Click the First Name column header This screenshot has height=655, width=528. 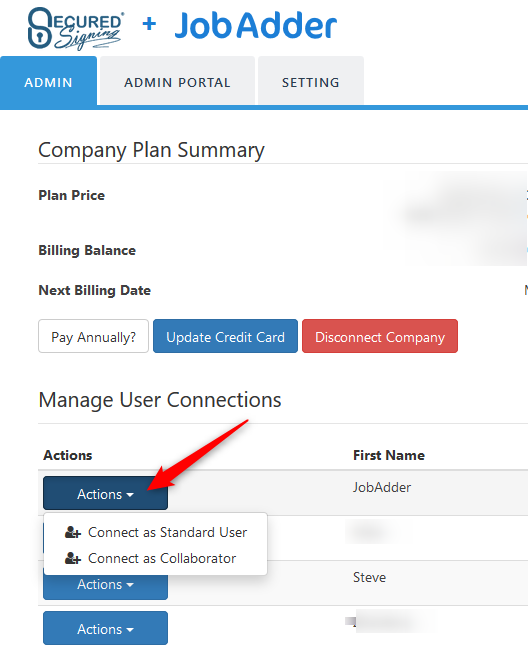pyautogui.click(x=388, y=455)
